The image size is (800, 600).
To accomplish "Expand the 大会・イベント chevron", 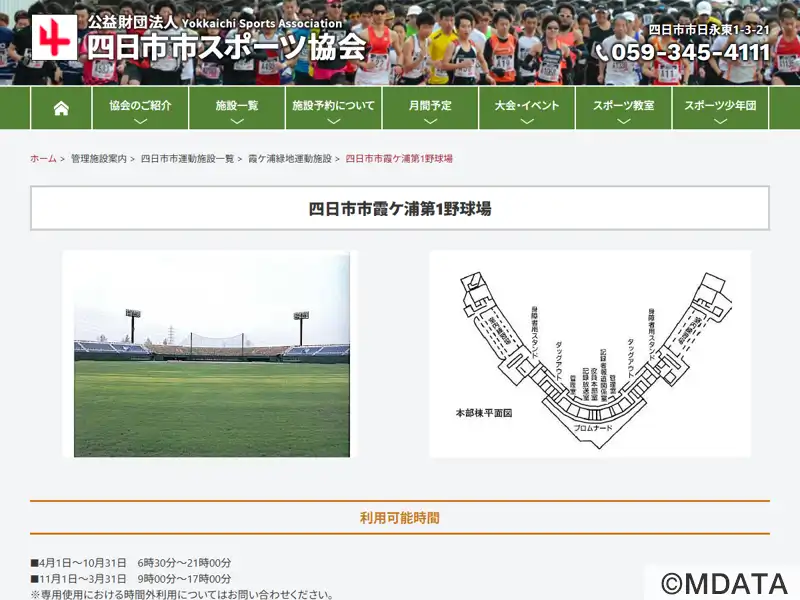I will point(527,121).
